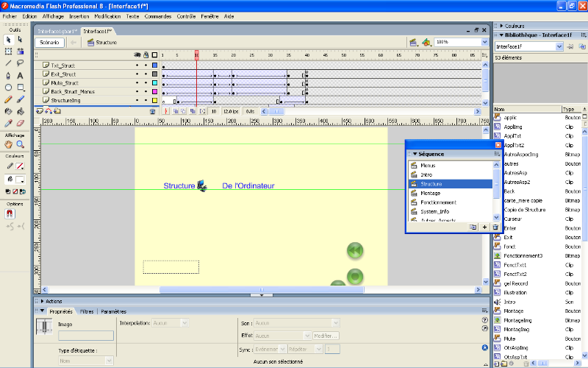Add a new scene in Séquence panel
This screenshot has height=368, width=588.
pyautogui.click(x=484, y=227)
